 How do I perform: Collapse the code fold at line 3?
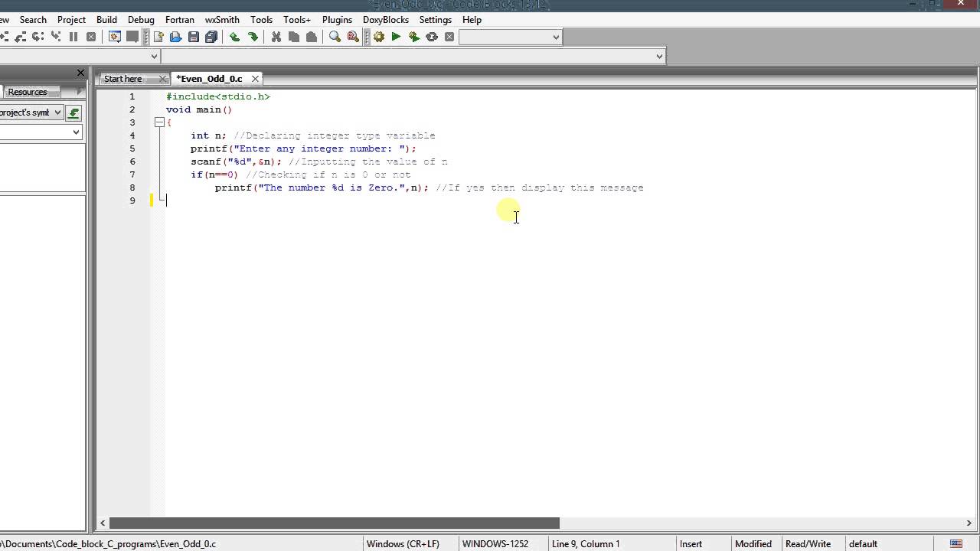(159, 122)
